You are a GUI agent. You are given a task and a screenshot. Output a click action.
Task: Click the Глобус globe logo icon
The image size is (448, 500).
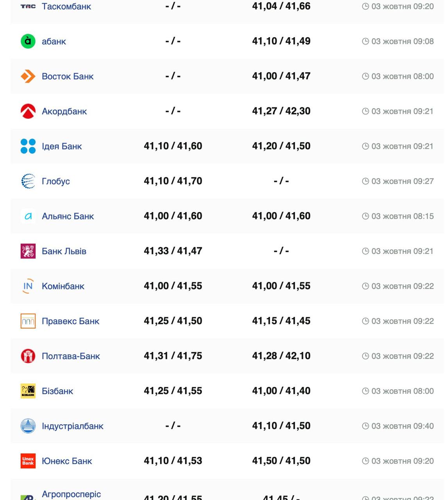point(28,181)
